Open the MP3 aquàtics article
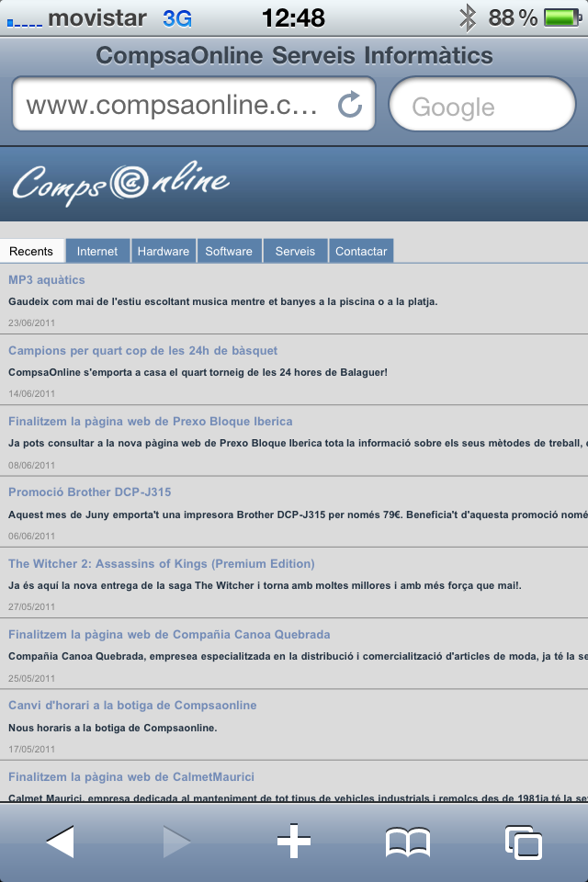The height and width of the screenshot is (882, 588). coord(47,279)
